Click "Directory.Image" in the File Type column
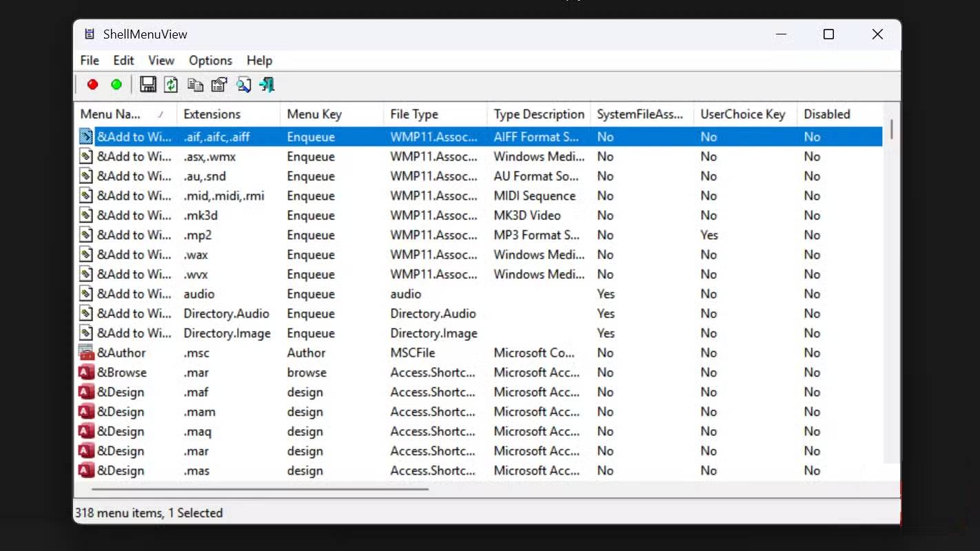The image size is (980, 551). [433, 333]
